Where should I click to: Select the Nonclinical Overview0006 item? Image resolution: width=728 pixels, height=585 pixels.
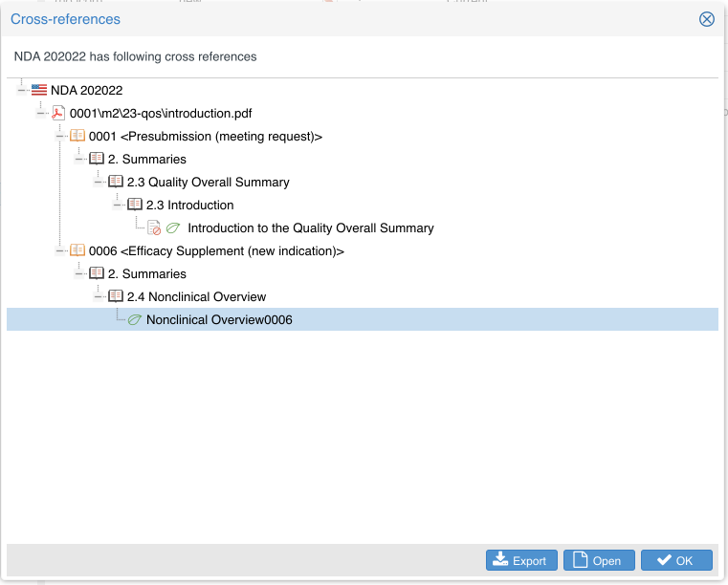tap(219, 319)
